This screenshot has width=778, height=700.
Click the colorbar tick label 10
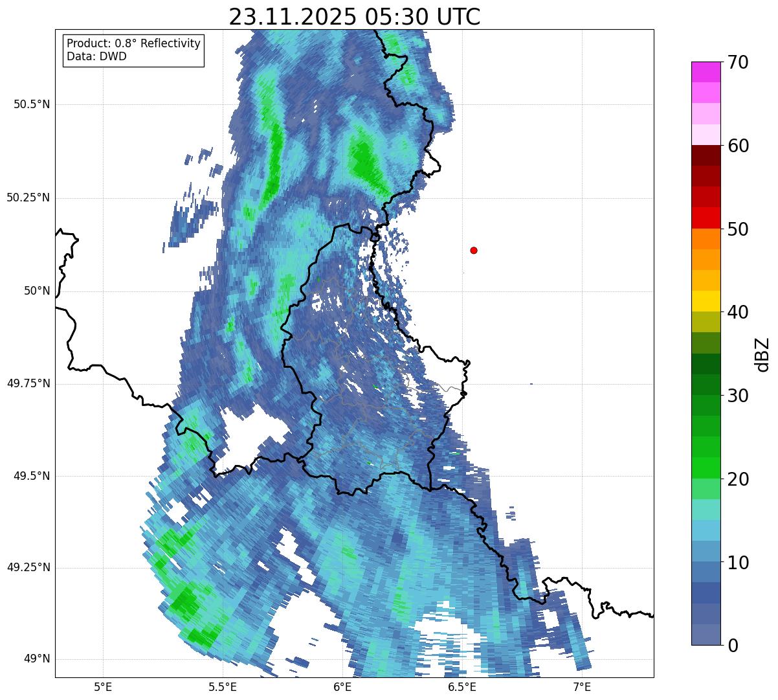coord(738,563)
